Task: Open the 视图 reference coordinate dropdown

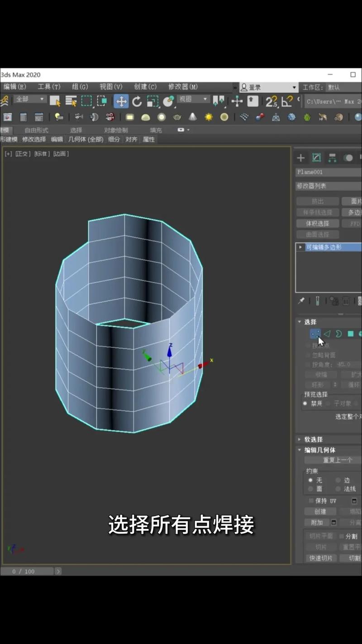Action: pos(193,99)
